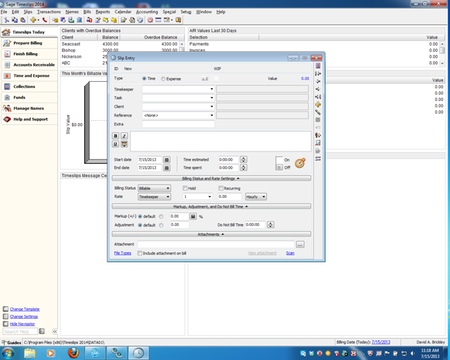Image resolution: width=450 pixels, height=360 pixels.
Task: Click the bottom icon in Slip Entry side toolbar
Action: pyautogui.click(x=318, y=159)
